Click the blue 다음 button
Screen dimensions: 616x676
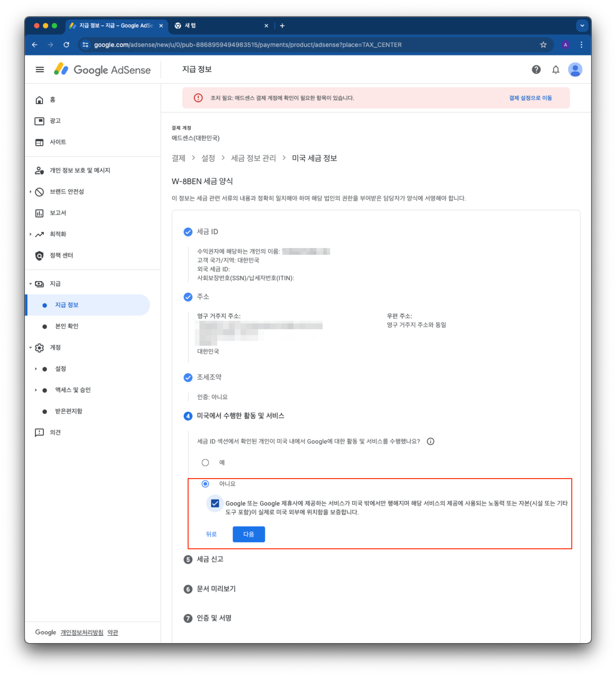(249, 534)
